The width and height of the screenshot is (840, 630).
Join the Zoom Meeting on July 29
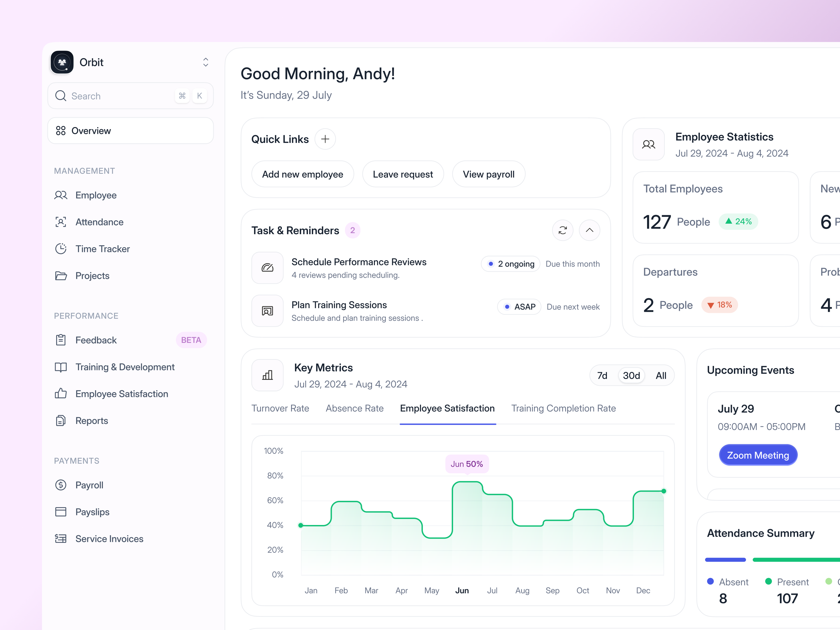pyautogui.click(x=758, y=455)
